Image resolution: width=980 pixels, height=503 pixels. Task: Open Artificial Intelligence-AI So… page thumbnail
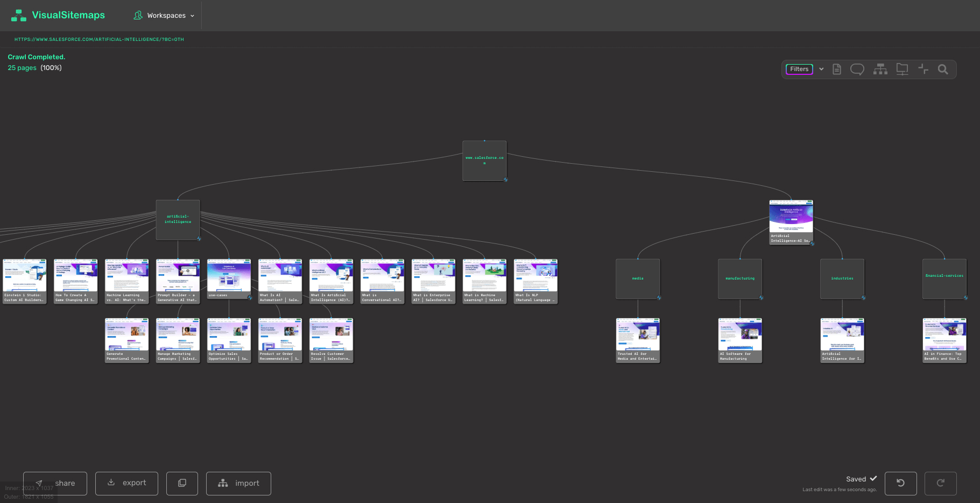point(791,222)
